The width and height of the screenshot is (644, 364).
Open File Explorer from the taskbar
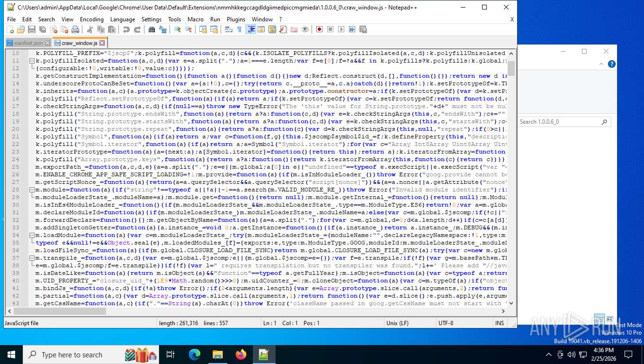pos(218,355)
